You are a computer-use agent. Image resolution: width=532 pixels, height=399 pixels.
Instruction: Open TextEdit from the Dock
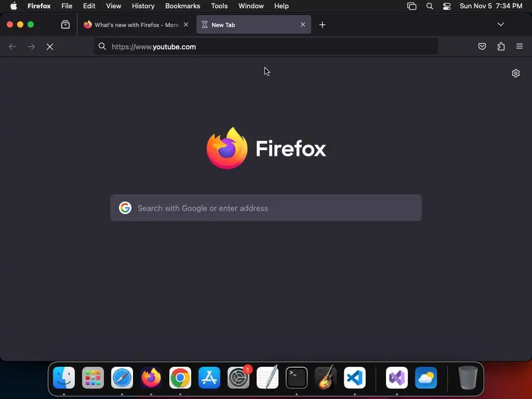[268, 377]
